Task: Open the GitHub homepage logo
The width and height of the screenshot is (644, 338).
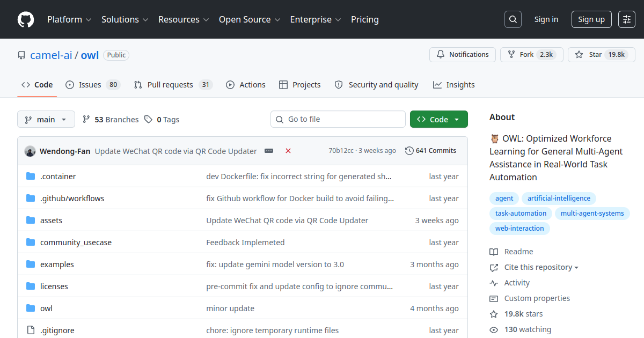Action: tap(26, 19)
